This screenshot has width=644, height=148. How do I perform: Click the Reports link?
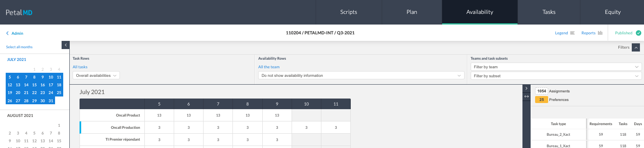tap(588, 33)
